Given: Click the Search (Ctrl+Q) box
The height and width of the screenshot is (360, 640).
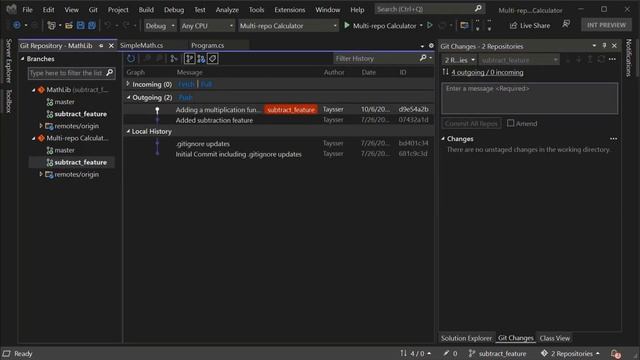Looking at the screenshot, I should click(430, 9).
